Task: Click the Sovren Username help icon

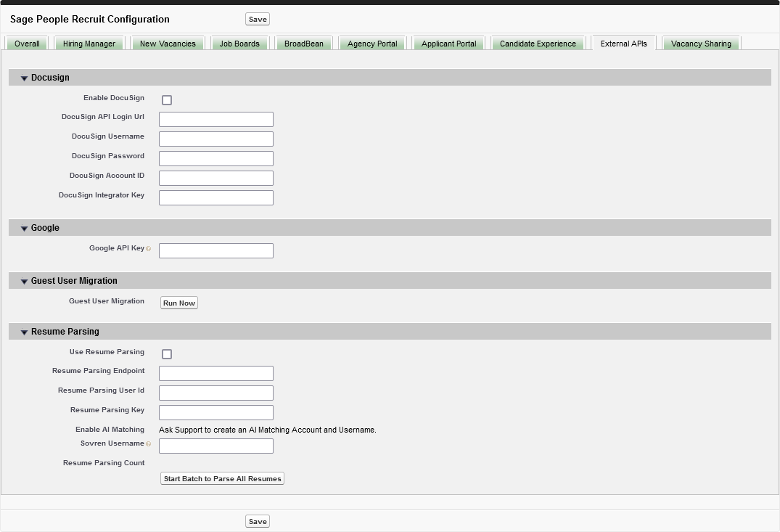Action: pos(149,444)
